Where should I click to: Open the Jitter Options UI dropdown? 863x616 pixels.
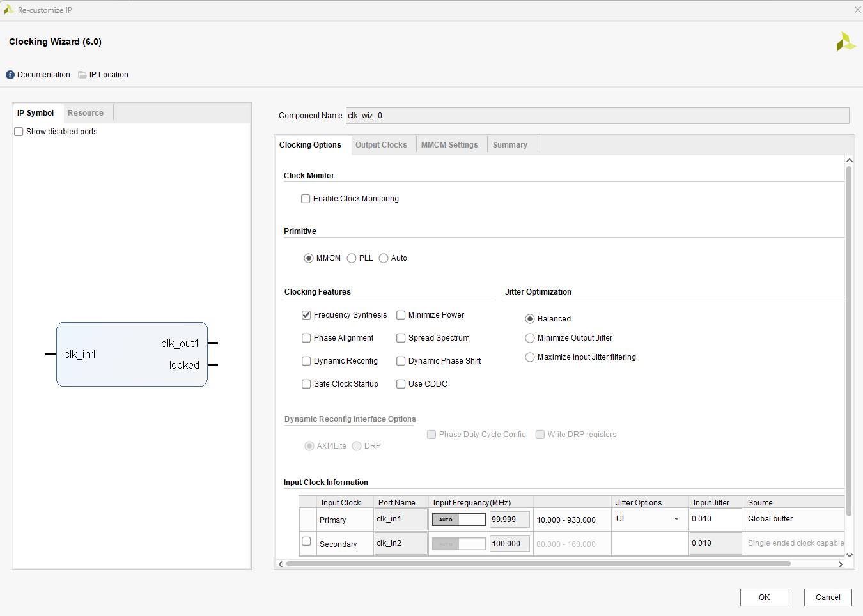click(676, 519)
